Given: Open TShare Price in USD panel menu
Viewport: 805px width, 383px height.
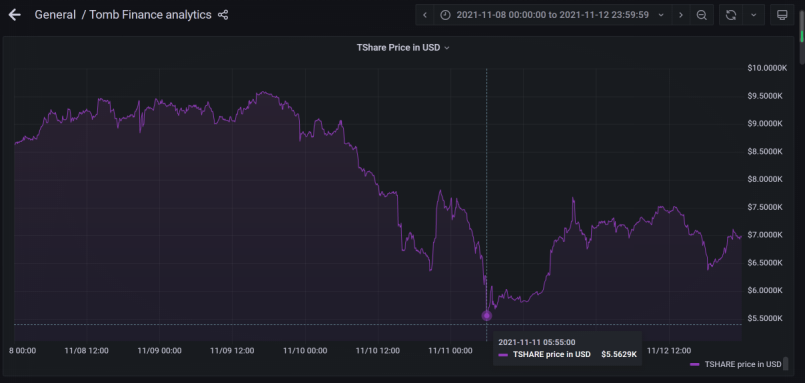Looking at the screenshot, I should coord(403,48).
